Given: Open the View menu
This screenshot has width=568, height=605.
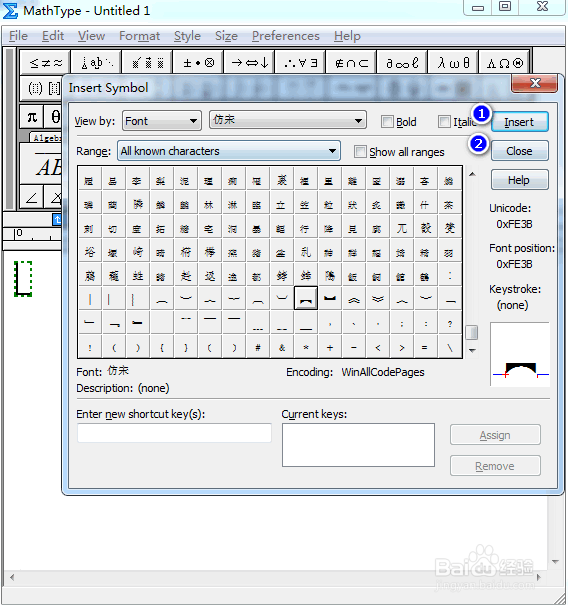Looking at the screenshot, I should [91, 36].
